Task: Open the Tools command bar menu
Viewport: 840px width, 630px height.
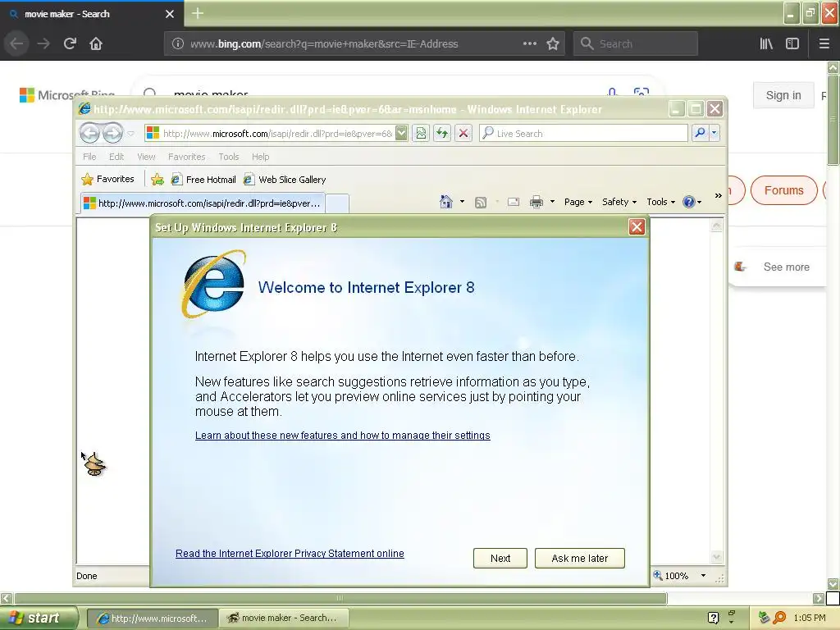Action: [x=660, y=202]
